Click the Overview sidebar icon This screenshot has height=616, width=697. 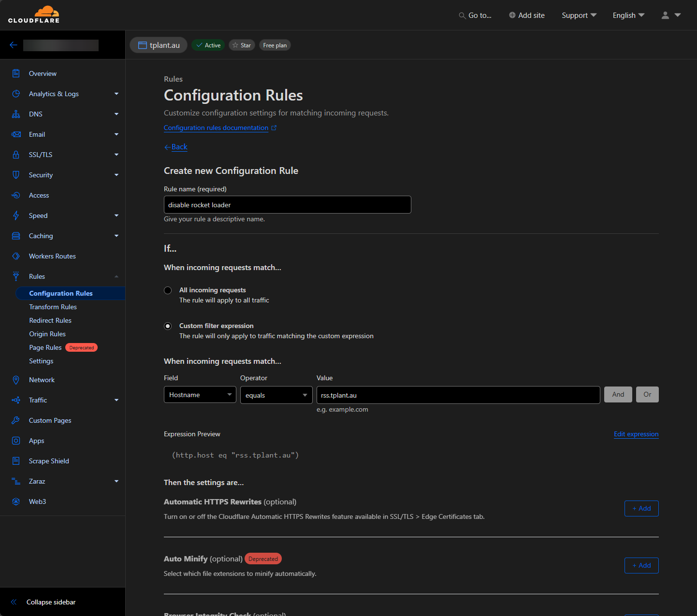pos(16,73)
